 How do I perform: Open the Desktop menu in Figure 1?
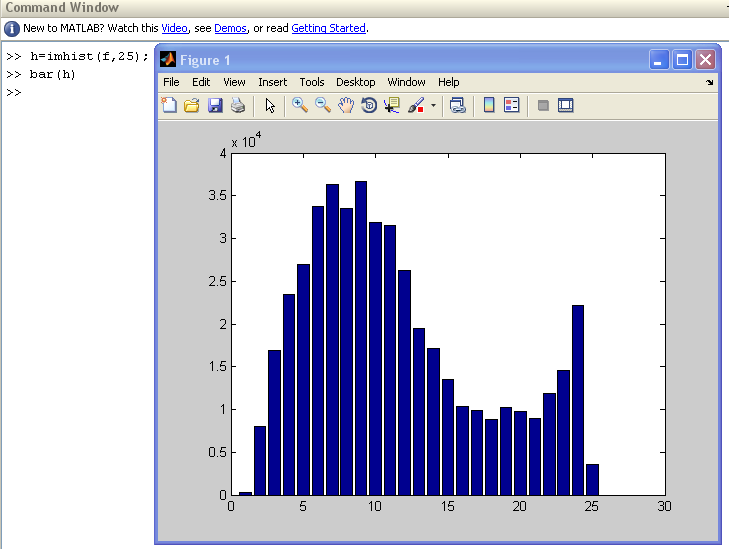356,82
